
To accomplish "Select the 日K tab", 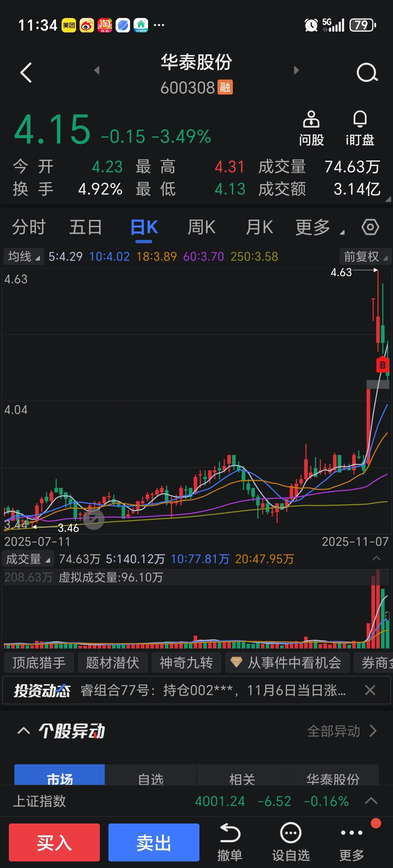I will click(x=144, y=227).
